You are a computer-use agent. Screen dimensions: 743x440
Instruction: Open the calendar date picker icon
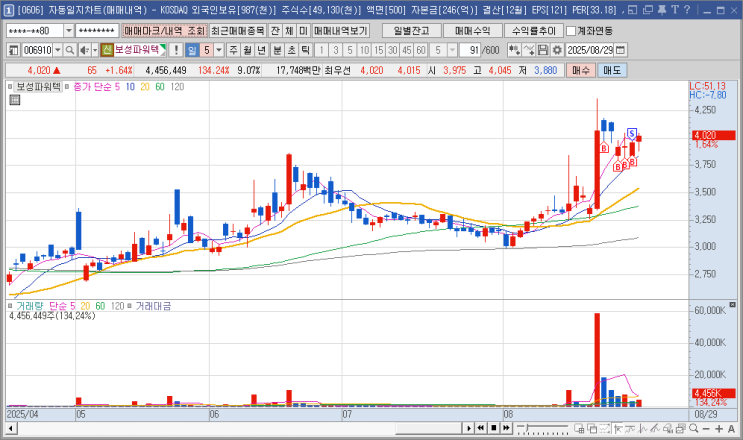click(x=620, y=50)
